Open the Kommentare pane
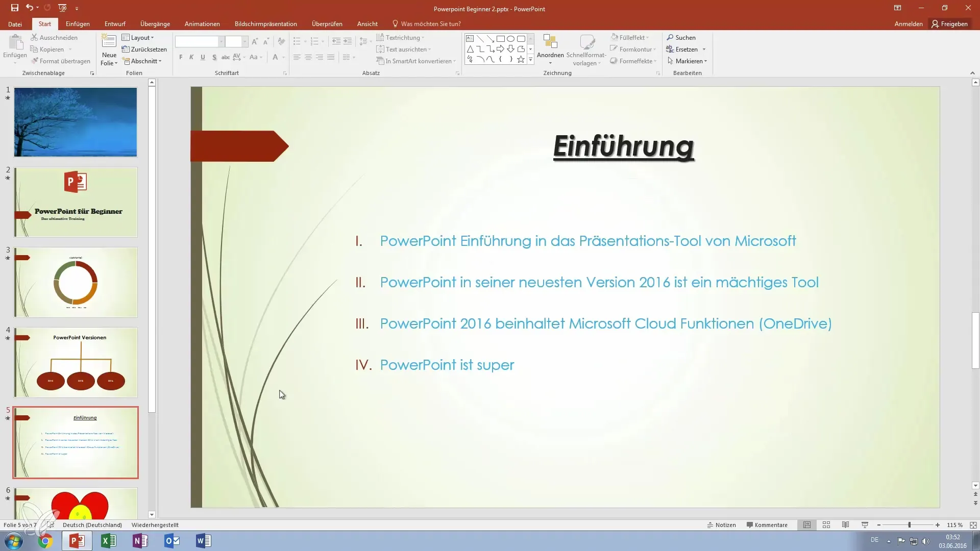This screenshot has width=980, height=551. (767, 525)
